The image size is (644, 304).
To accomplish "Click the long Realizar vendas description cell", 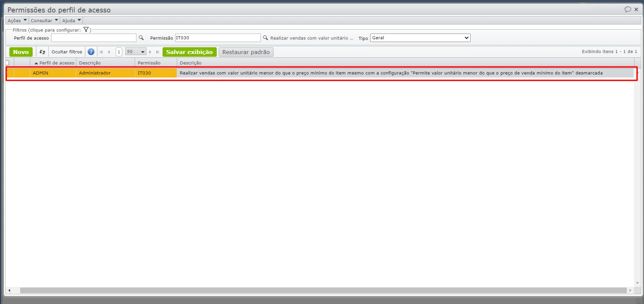I will (x=405, y=73).
